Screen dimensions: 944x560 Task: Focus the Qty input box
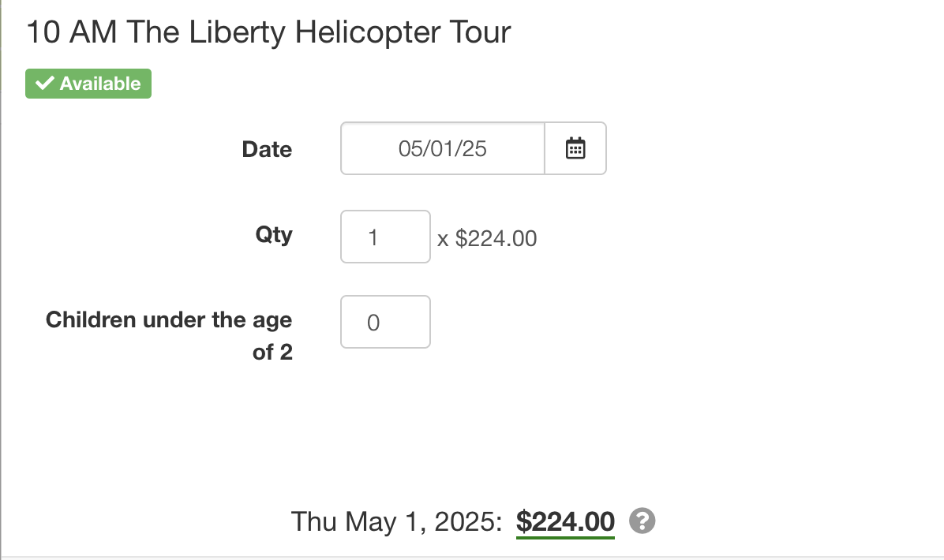pyautogui.click(x=385, y=237)
